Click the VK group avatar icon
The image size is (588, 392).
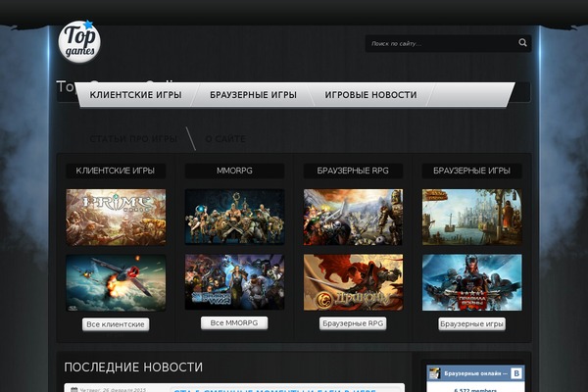434,373
